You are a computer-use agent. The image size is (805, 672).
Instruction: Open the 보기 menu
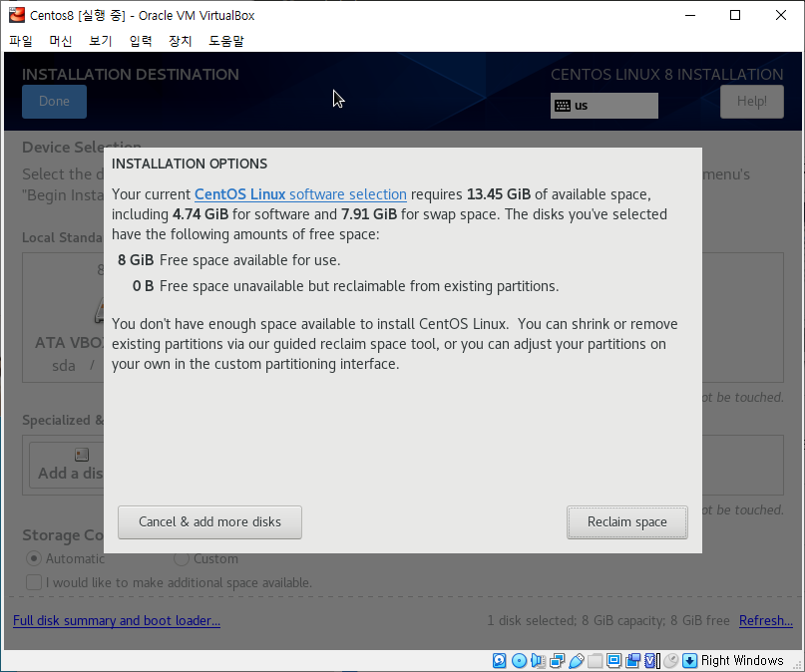101,41
